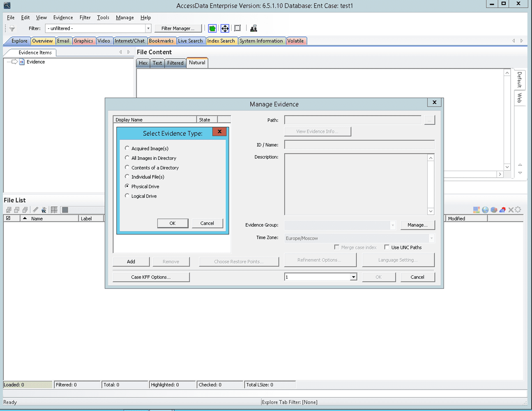The width and height of the screenshot is (532, 411).
Task: Select the Acquired Image(s) radio option
Action: pyautogui.click(x=127, y=148)
